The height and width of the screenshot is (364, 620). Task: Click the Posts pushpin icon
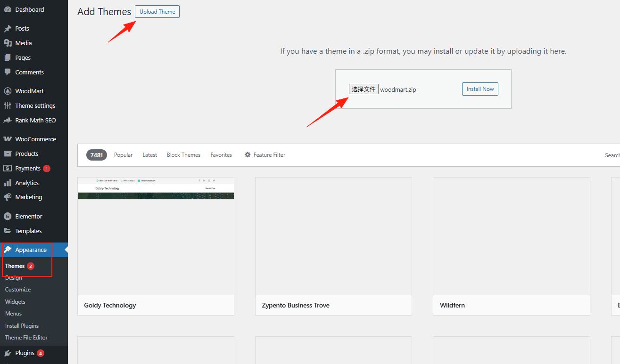(x=8, y=29)
